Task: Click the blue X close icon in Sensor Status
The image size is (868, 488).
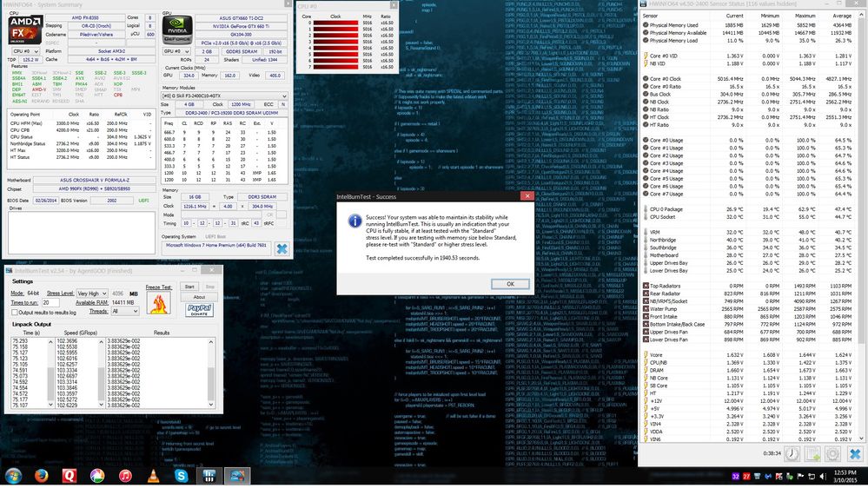Action: 855,454
